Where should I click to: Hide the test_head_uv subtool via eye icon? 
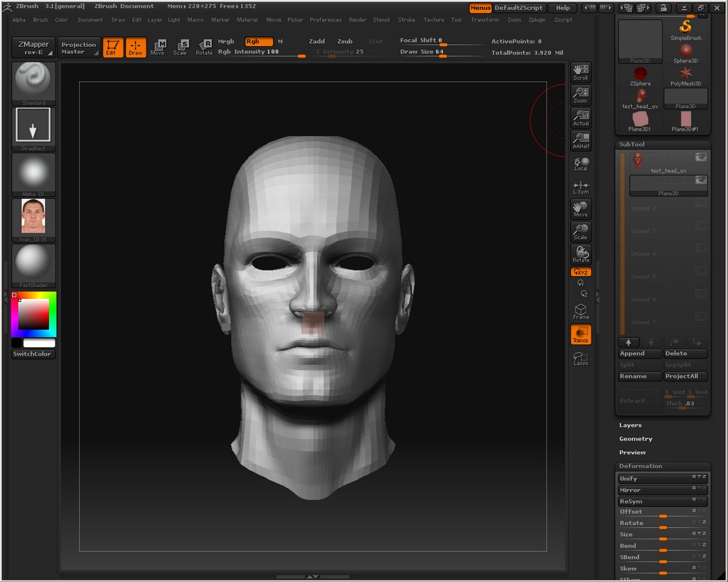coord(701,157)
